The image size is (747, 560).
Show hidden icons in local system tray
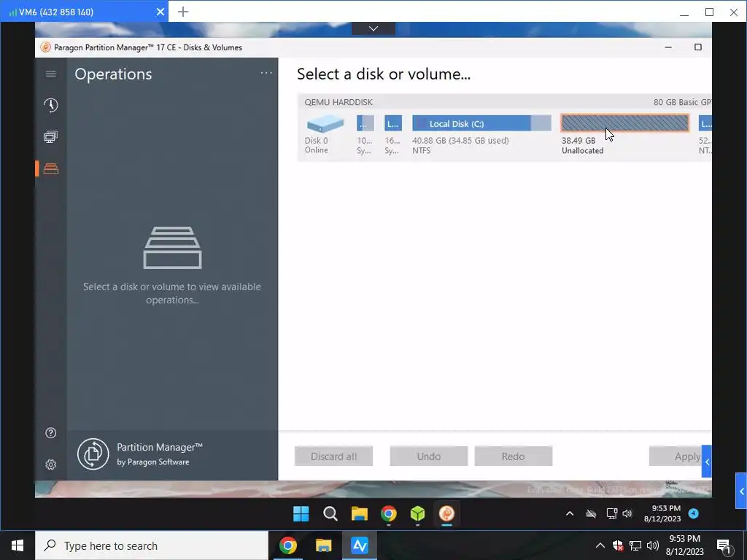pos(600,545)
